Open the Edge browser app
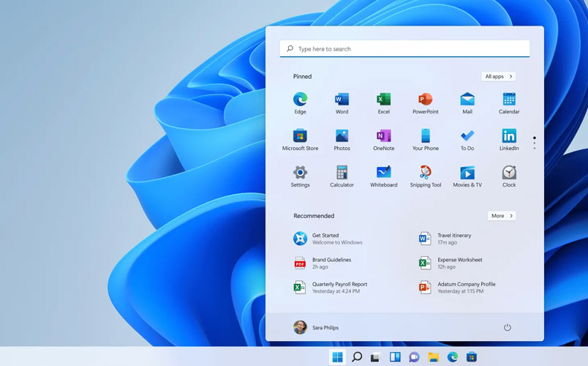The image size is (588, 366). (300, 100)
